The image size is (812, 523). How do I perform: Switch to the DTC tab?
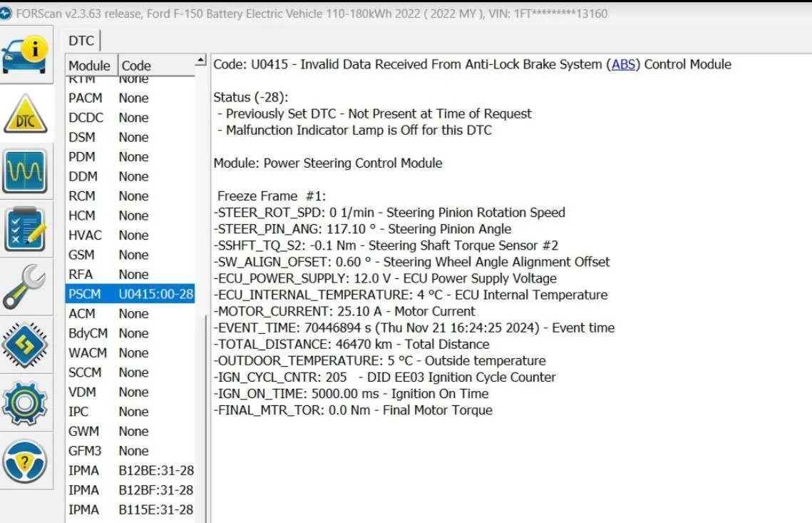[81, 41]
